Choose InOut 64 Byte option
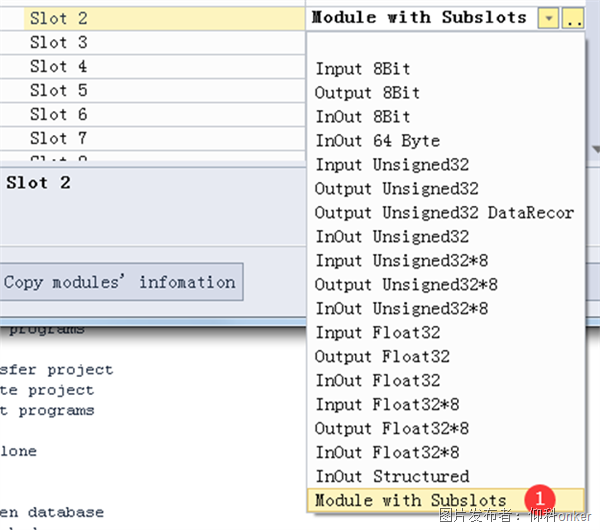Viewport: 600px width, 530px height. 377,141
